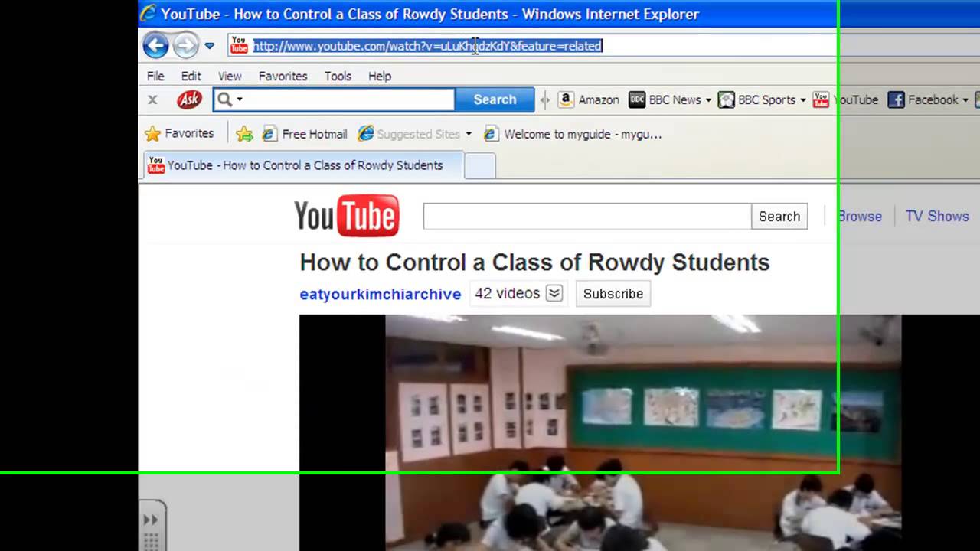Image resolution: width=980 pixels, height=551 pixels.
Task: Click the YouTube page Search button
Action: [779, 217]
